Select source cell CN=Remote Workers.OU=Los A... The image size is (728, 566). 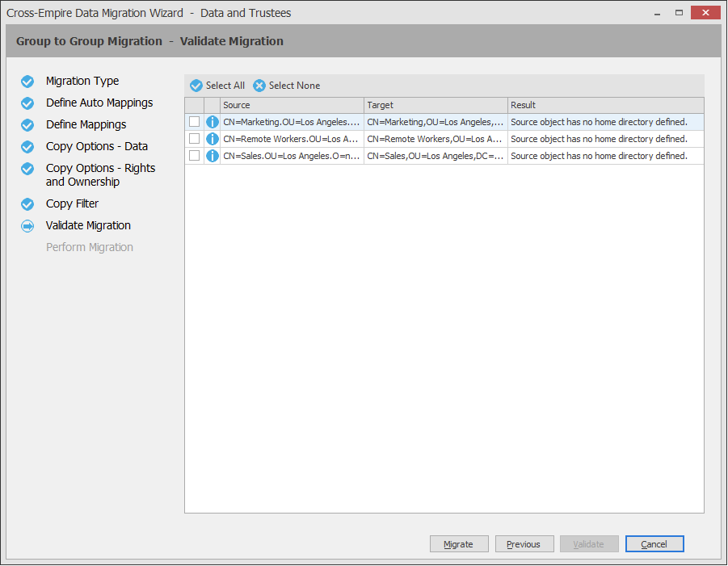click(x=292, y=139)
